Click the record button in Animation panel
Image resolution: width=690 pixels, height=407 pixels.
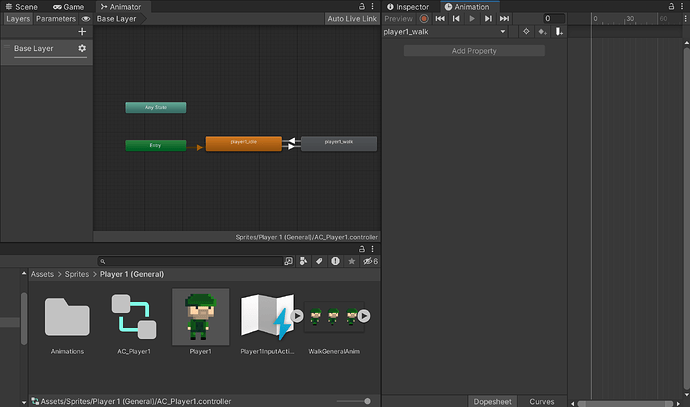[x=424, y=18]
